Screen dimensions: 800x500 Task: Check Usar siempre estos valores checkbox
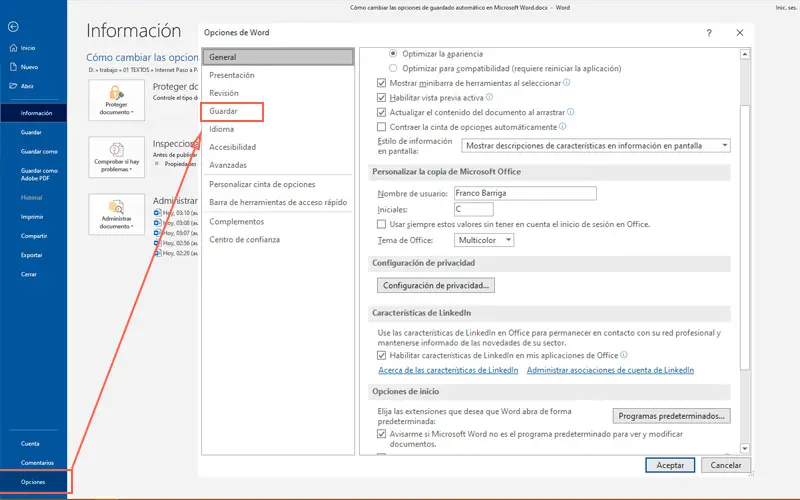pyautogui.click(x=381, y=224)
